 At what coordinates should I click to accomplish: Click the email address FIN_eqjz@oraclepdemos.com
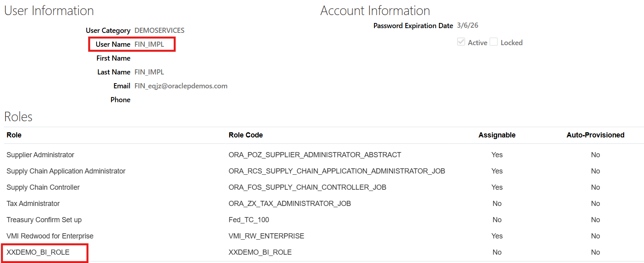point(181,86)
